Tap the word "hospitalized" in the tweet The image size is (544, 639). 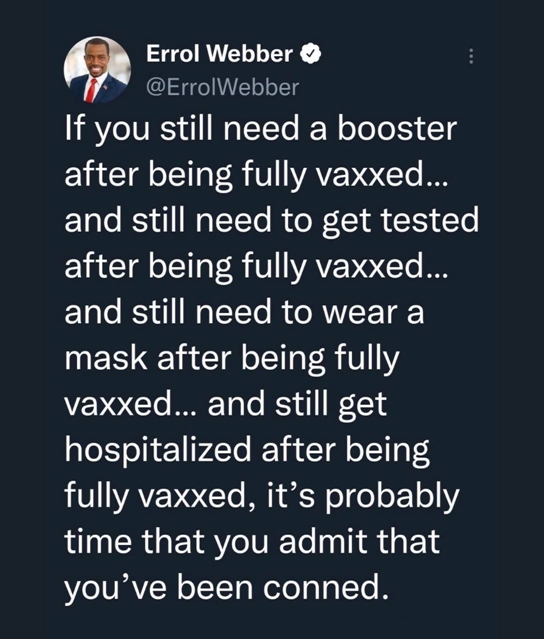coord(158,451)
